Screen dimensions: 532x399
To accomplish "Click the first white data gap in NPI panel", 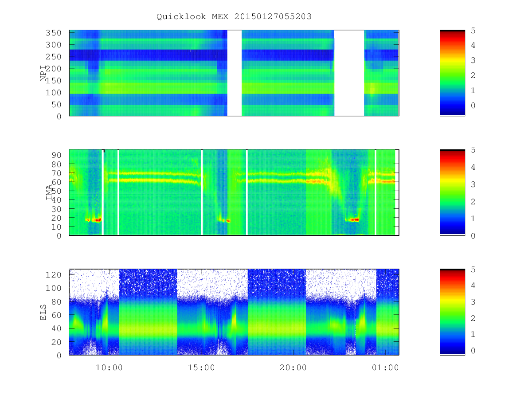I will (235, 73).
